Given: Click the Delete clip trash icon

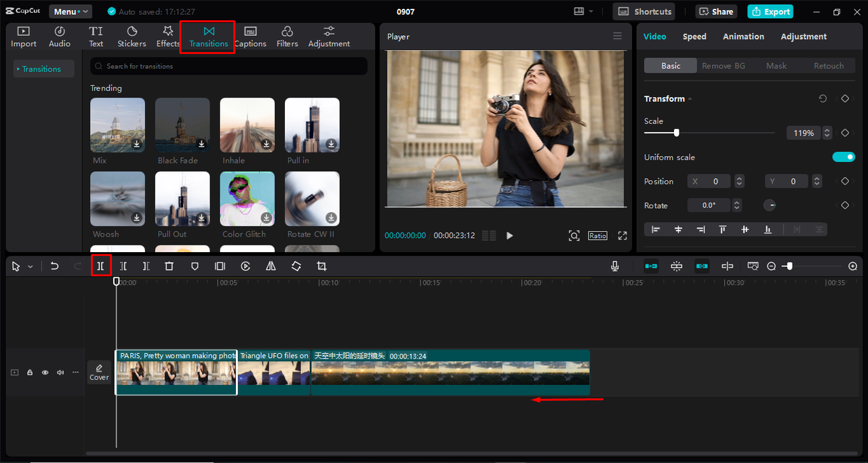Looking at the screenshot, I should [x=170, y=266].
